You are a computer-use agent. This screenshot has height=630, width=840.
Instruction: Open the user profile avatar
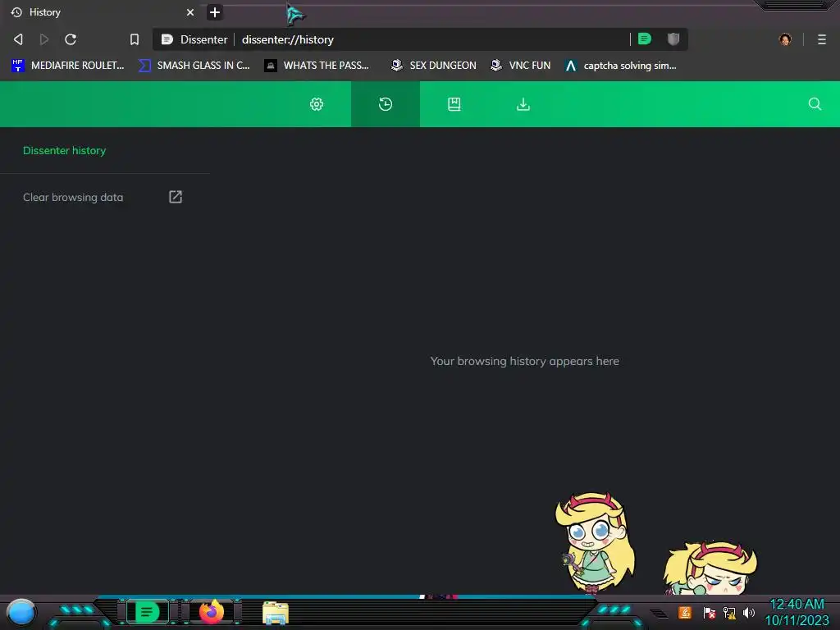[x=785, y=39]
